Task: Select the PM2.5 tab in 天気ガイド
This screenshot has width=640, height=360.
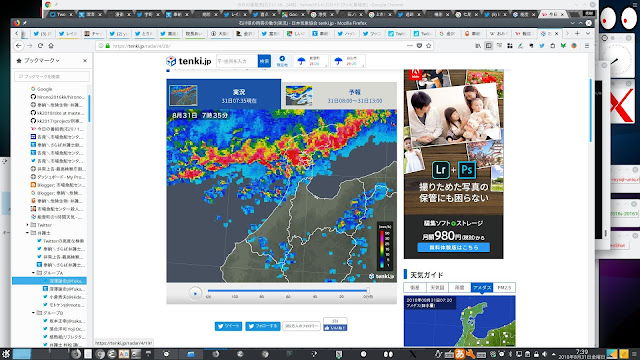Action: coord(504,287)
